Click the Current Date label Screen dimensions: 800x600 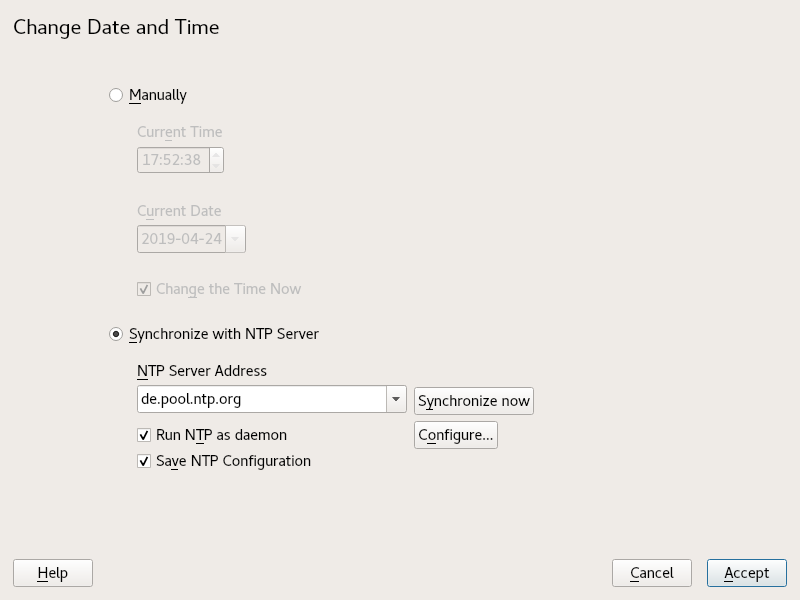click(x=179, y=211)
